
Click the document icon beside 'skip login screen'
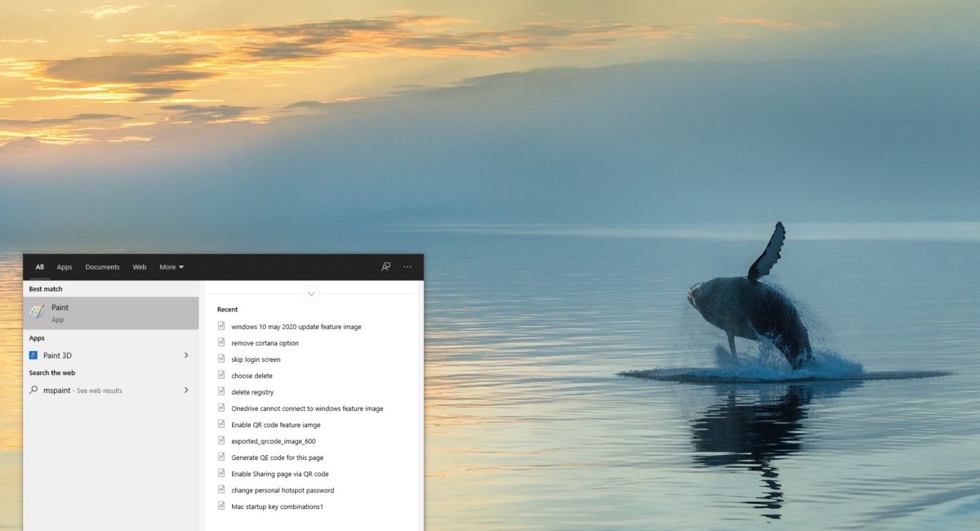pyautogui.click(x=221, y=359)
